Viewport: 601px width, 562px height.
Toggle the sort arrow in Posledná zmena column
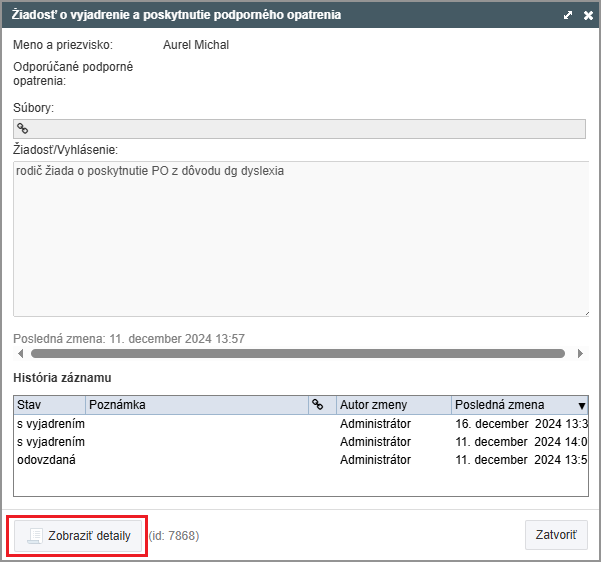[581, 406]
